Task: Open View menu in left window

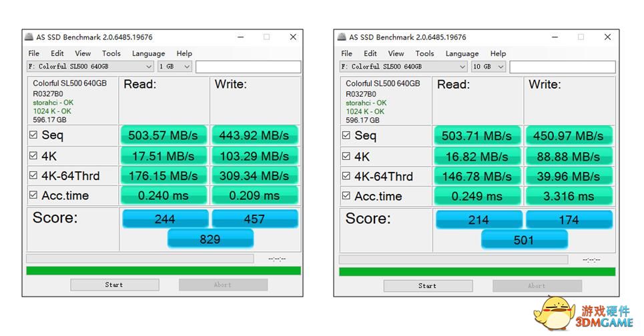Action: point(83,53)
